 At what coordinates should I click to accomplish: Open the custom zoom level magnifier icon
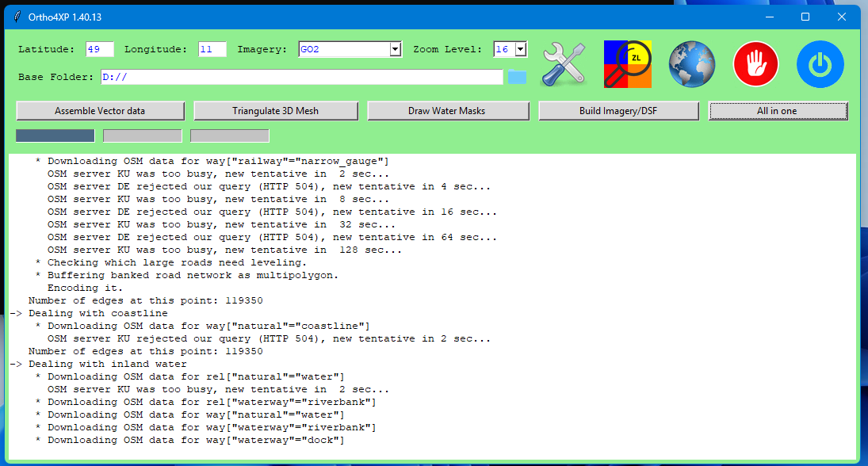628,64
